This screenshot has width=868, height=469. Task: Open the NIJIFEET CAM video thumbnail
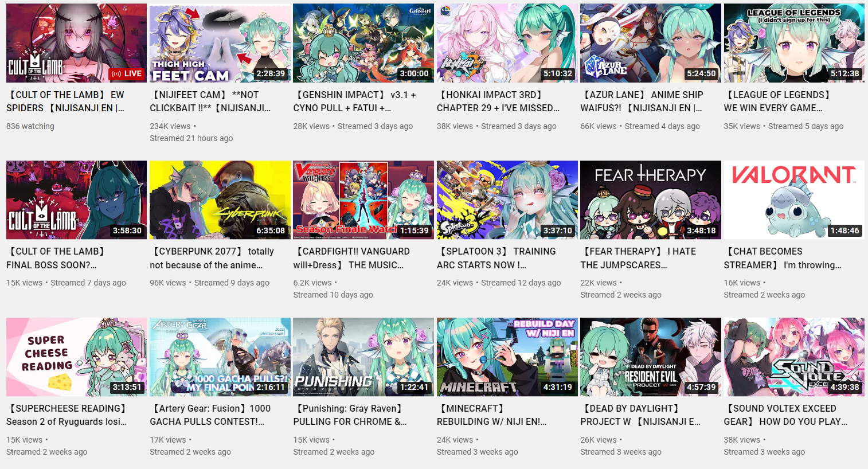tap(220, 43)
